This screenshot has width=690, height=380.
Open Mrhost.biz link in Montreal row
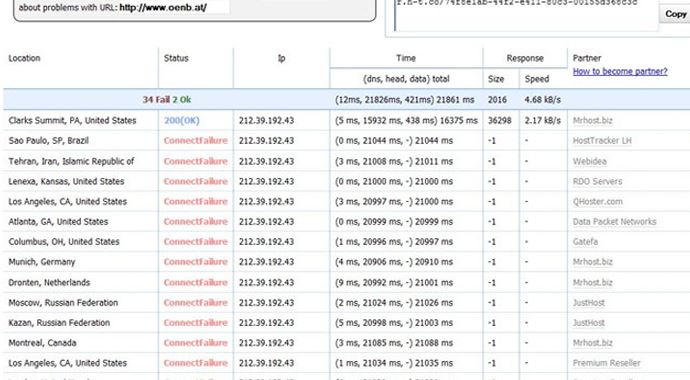(593, 343)
